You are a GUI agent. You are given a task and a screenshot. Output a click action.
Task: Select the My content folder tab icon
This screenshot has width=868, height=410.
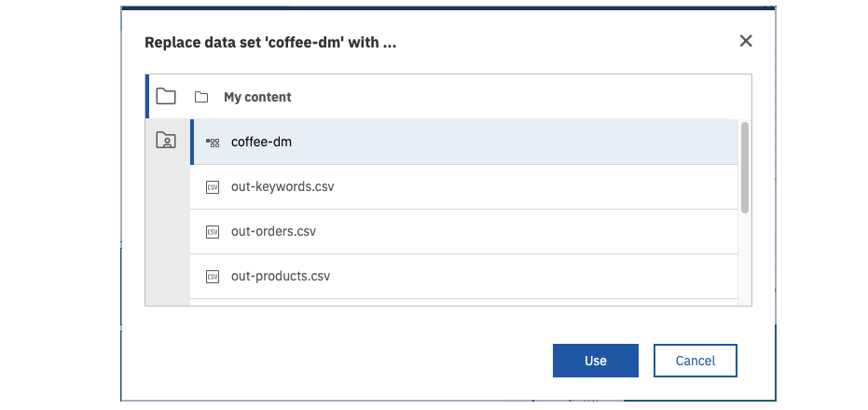(x=166, y=96)
